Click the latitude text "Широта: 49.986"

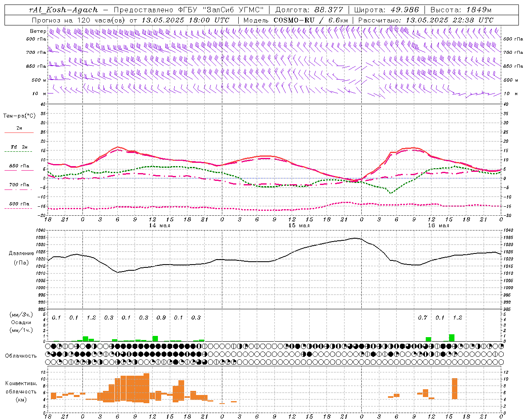pyautogui.click(x=386, y=10)
